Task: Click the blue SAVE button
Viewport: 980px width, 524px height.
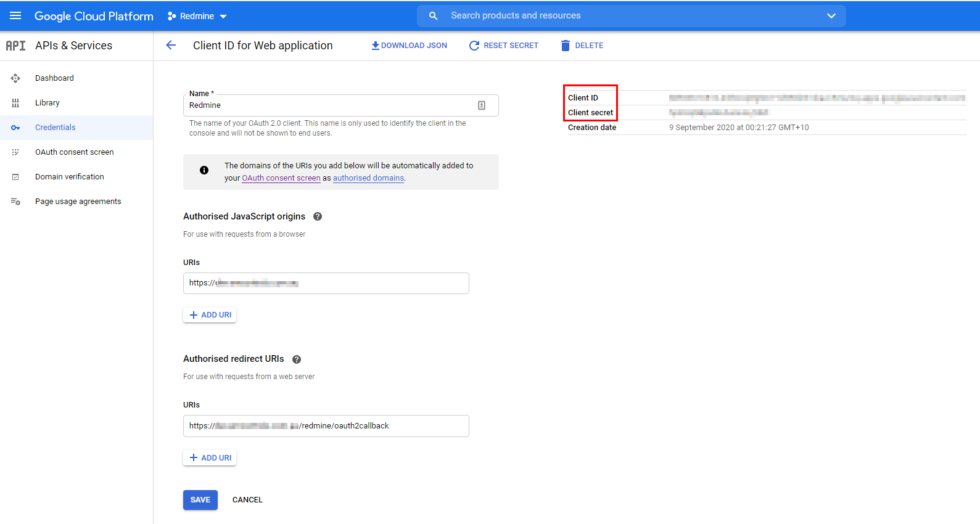Action: coord(200,500)
